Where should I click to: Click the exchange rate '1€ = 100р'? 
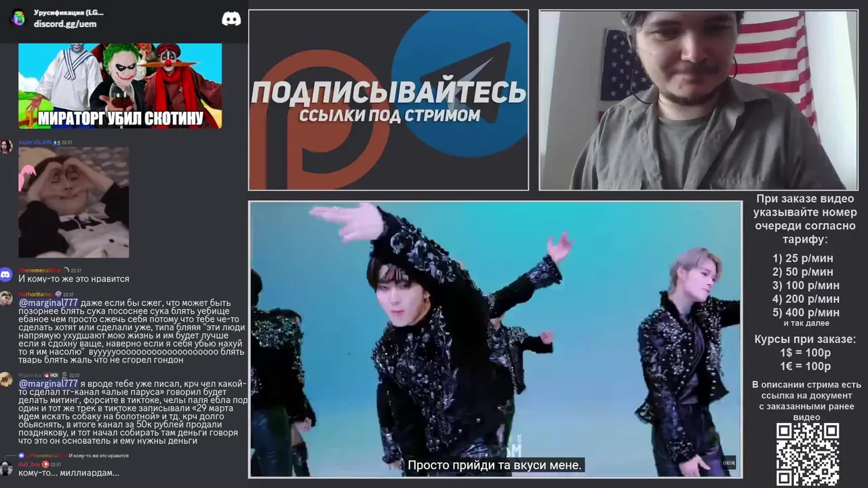(x=806, y=366)
